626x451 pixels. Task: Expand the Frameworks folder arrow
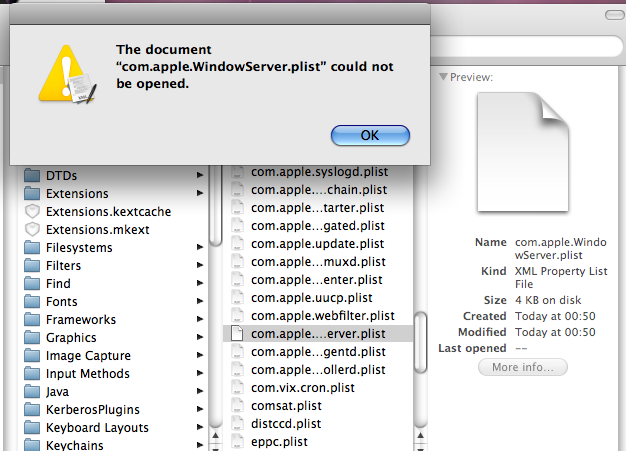click(200, 319)
